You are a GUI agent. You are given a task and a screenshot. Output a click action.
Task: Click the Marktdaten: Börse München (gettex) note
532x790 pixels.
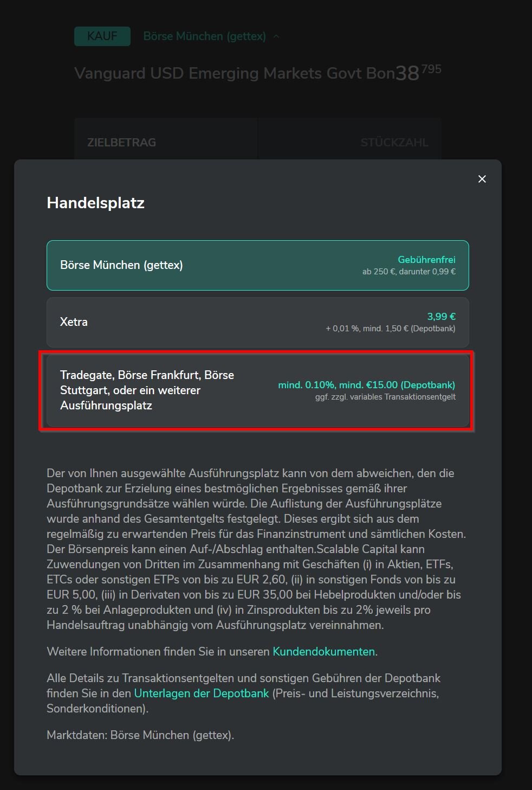point(140,735)
